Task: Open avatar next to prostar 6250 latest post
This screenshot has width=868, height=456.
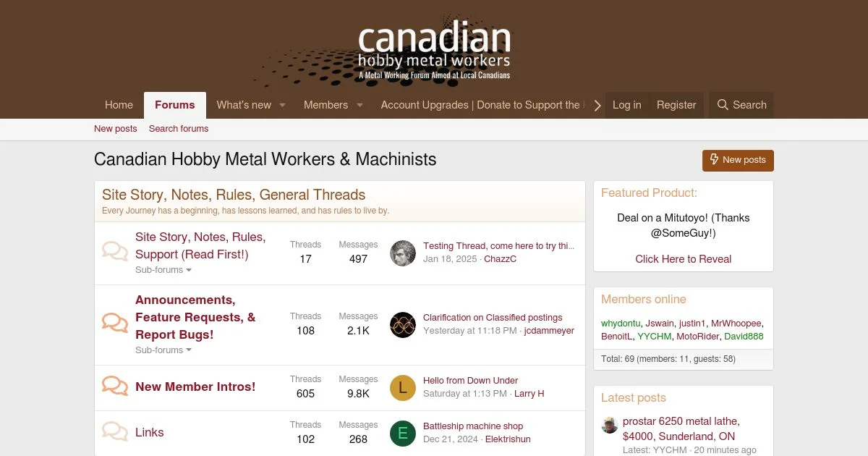Action: [610, 425]
